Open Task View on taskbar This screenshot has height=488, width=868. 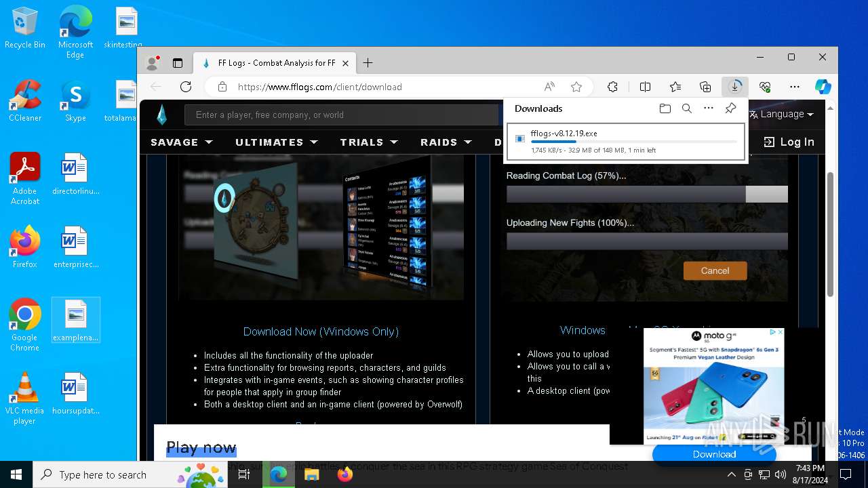(x=244, y=474)
